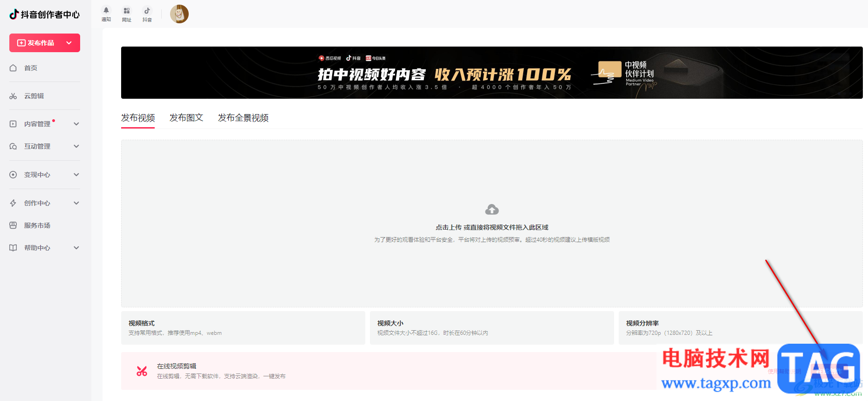Expand the 变现中心 chevron
This screenshot has height=401, width=868.
pyautogui.click(x=76, y=175)
